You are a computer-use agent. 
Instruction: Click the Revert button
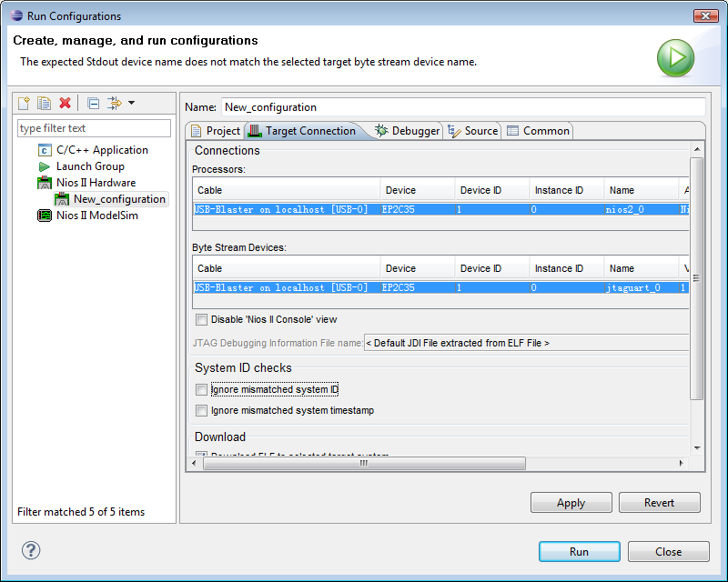coord(659,503)
